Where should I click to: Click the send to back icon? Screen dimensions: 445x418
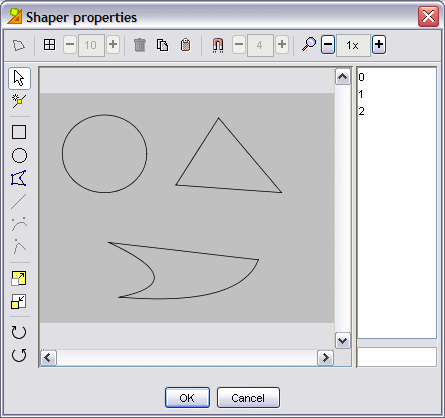[19, 302]
